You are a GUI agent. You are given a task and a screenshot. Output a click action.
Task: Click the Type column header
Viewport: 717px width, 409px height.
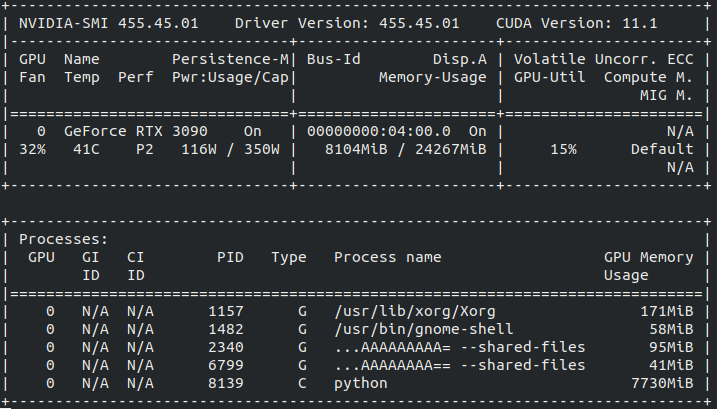(289, 258)
